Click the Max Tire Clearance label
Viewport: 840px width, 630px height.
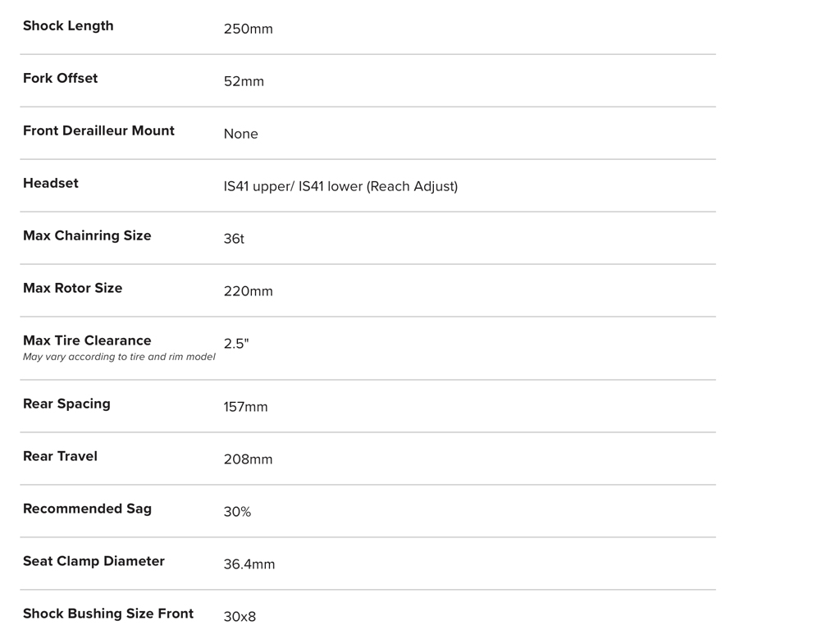click(87, 340)
